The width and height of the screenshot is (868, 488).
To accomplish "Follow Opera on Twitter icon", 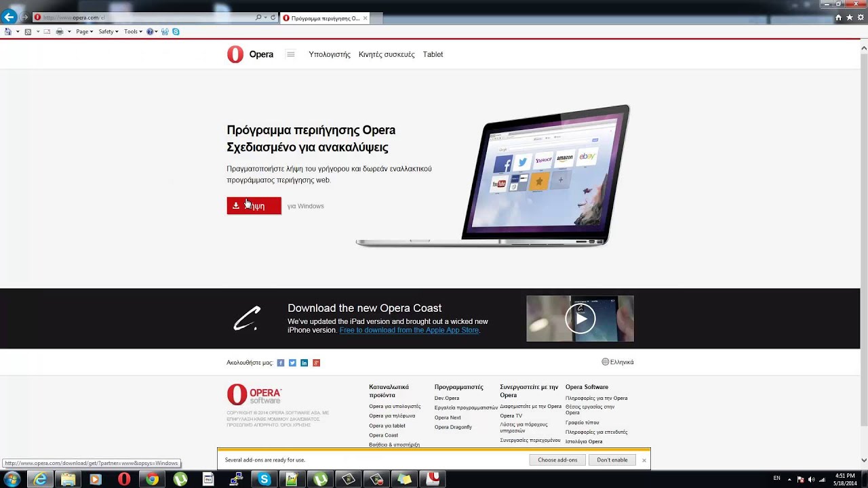I will pyautogui.click(x=292, y=363).
